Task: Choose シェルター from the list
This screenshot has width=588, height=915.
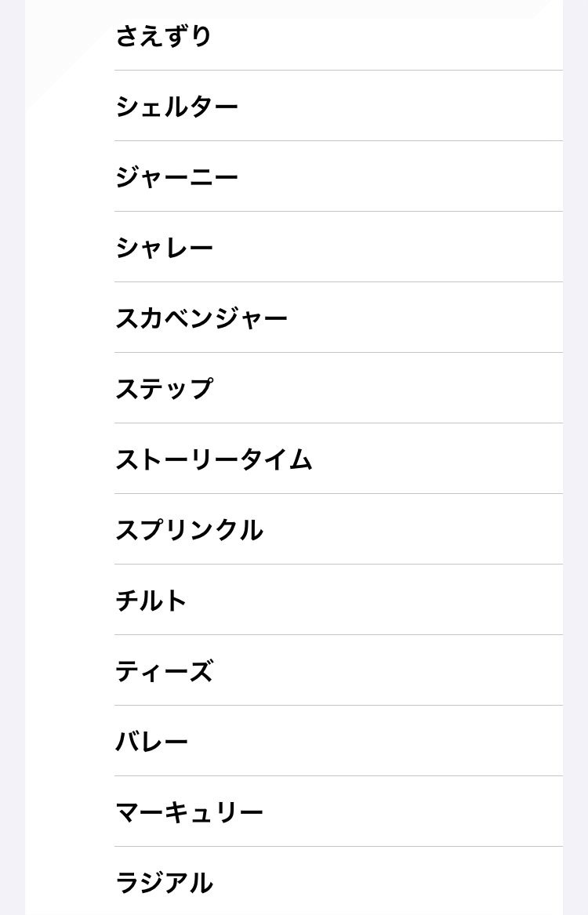Action: 177,107
